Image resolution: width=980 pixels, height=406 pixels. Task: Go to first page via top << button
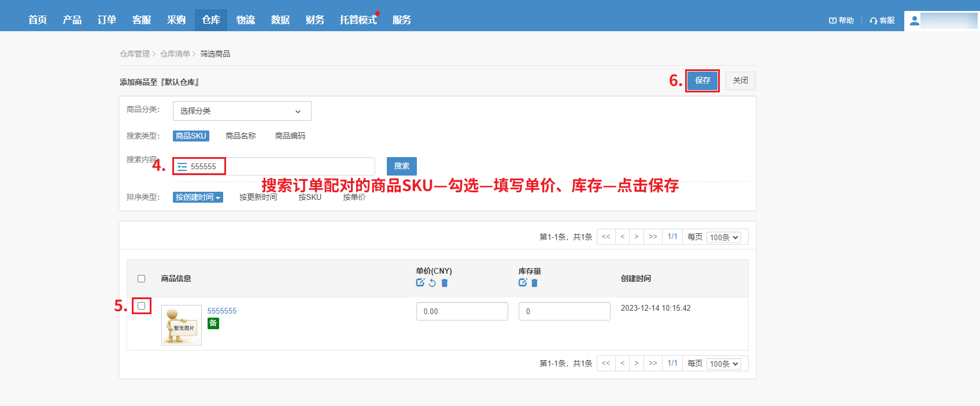point(606,237)
